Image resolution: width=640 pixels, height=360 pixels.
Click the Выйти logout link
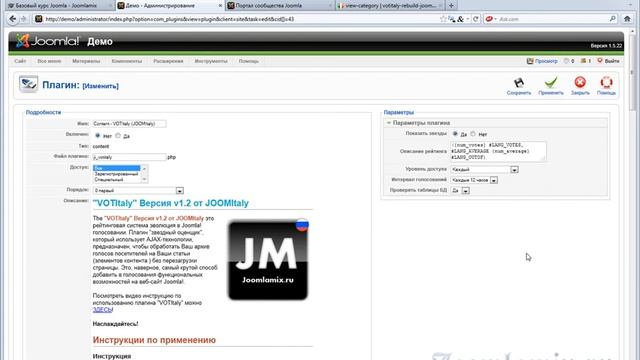click(612, 61)
